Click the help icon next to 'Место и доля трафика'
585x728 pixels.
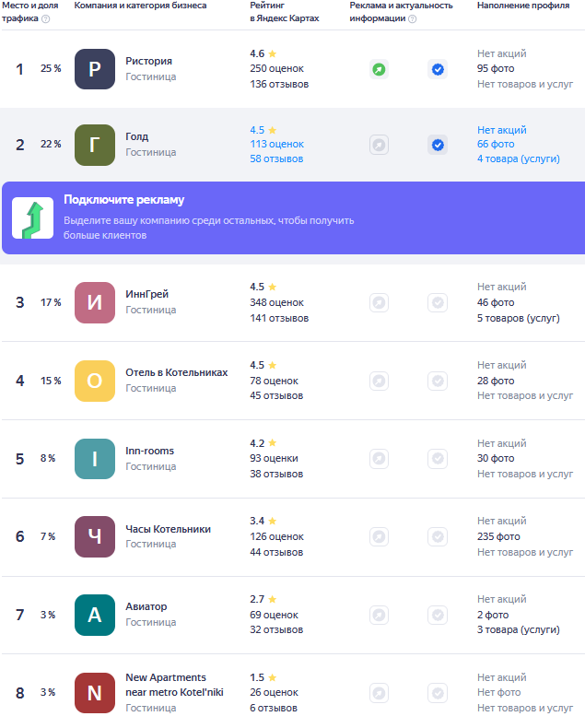click(46, 18)
